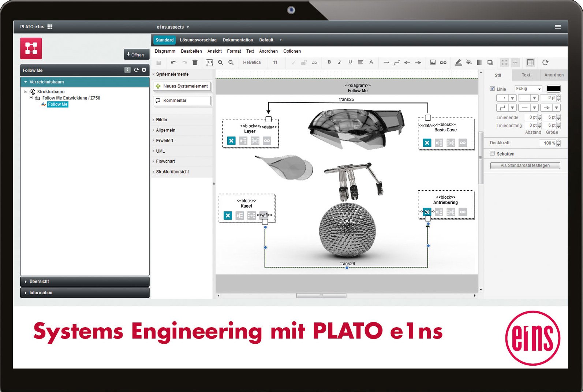The image size is (583, 392).
Task: Switch to the Dokumentation tab
Action: [238, 40]
